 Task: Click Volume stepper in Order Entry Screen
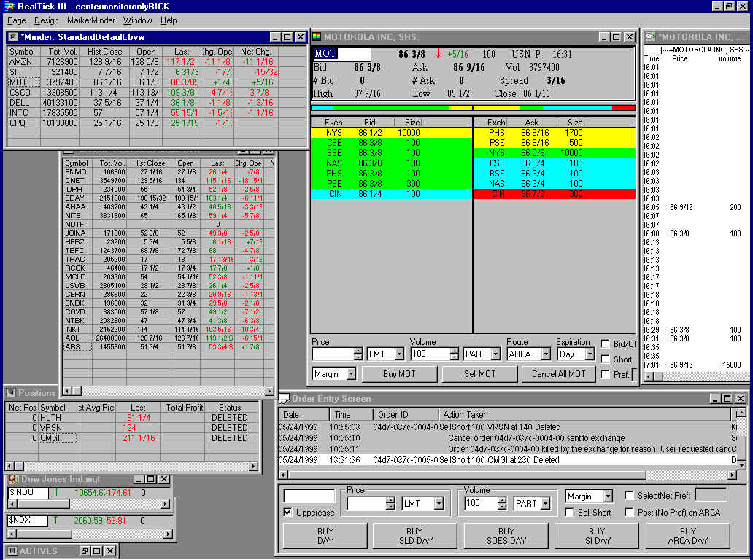pos(502,503)
